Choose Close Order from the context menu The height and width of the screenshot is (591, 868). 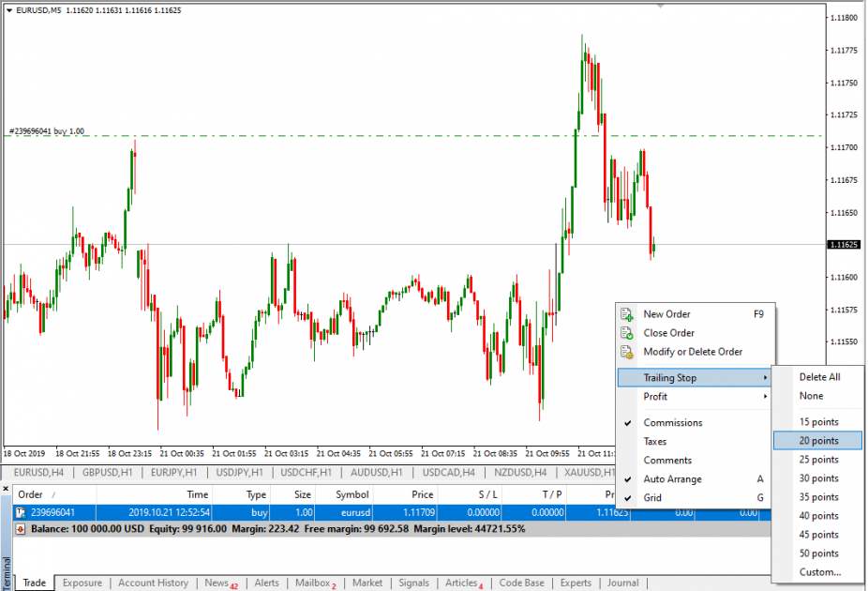[x=696, y=333]
